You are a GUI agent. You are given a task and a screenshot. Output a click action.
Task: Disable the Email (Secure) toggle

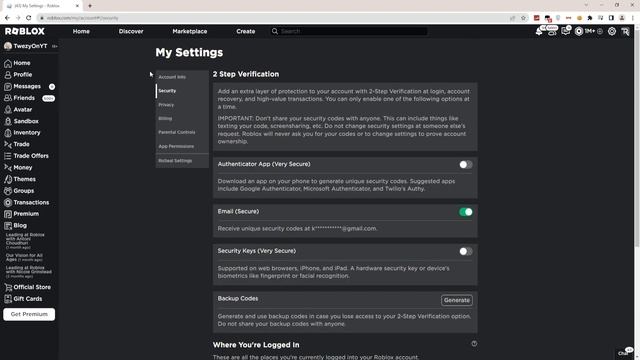point(465,212)
